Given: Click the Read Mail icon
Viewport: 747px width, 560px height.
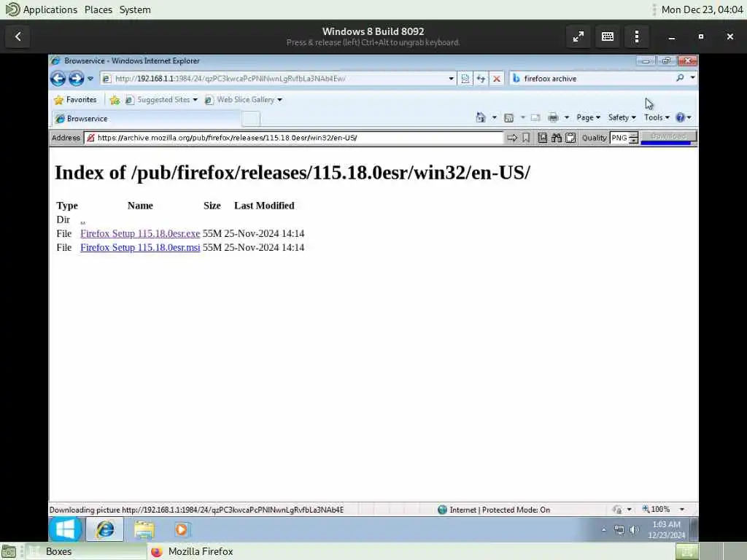Looking at the screenshot, I should coord(535,117).
